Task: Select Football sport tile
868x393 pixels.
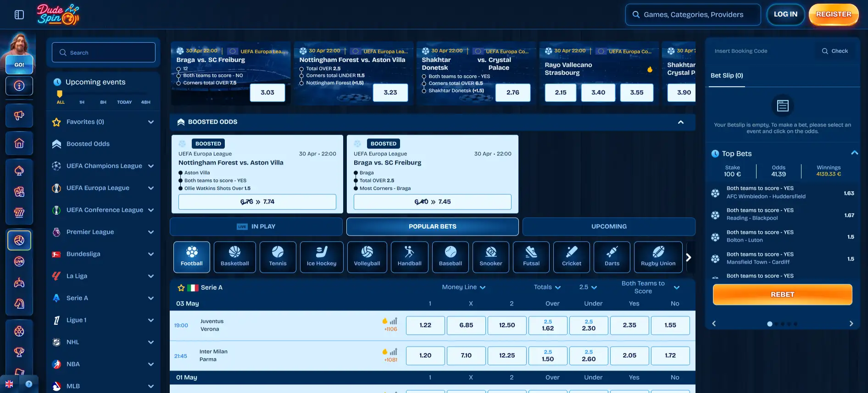Action: (x=192, y=257)
